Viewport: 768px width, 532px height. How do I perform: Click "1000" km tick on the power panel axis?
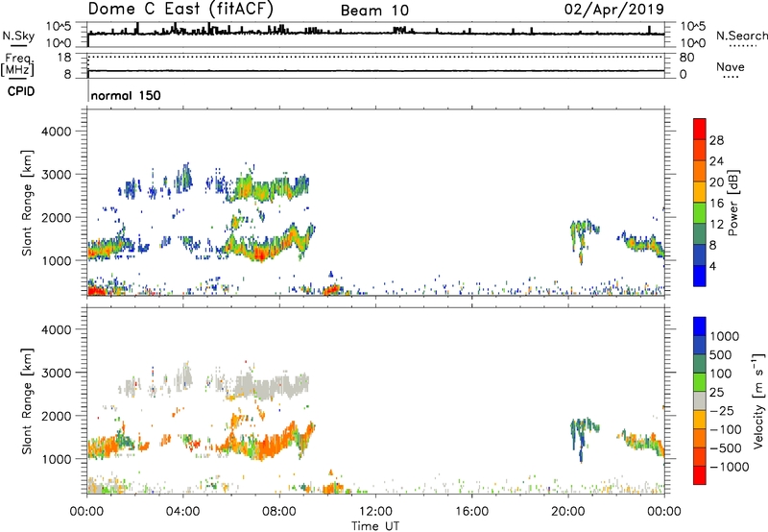[57, 260]
